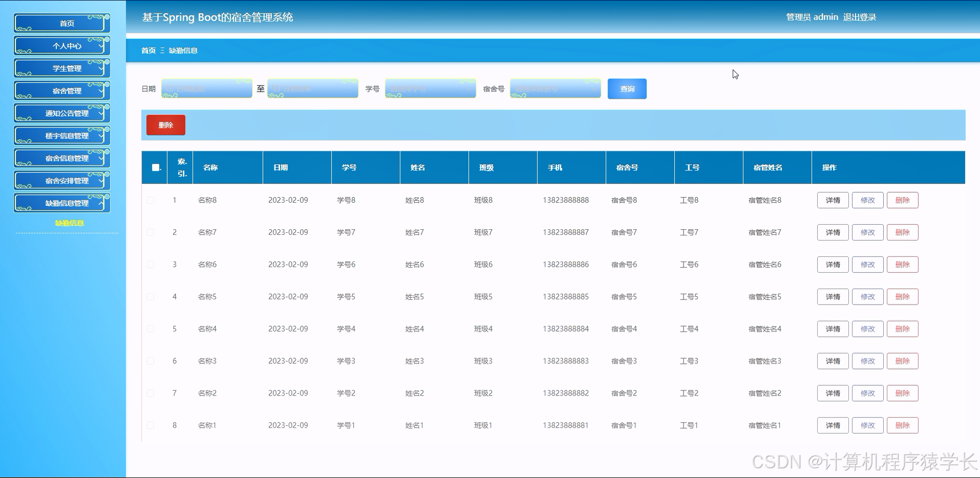
Task: Expand the 楼宇信息管理 sidebar menu
Action: coord(62,136)
